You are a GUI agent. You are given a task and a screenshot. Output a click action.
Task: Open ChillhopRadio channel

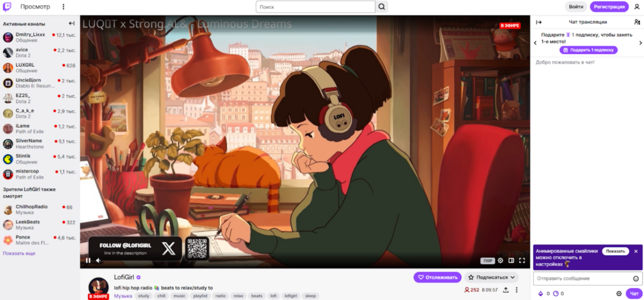40,209
